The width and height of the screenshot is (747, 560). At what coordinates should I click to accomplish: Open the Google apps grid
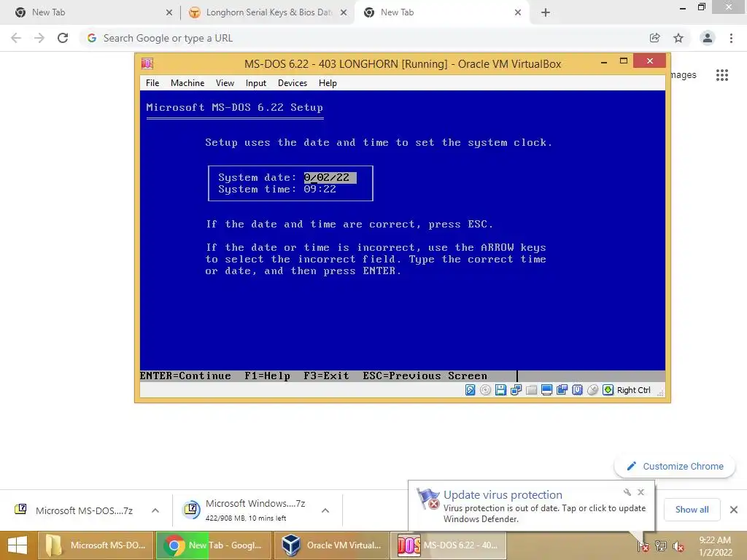722,75
